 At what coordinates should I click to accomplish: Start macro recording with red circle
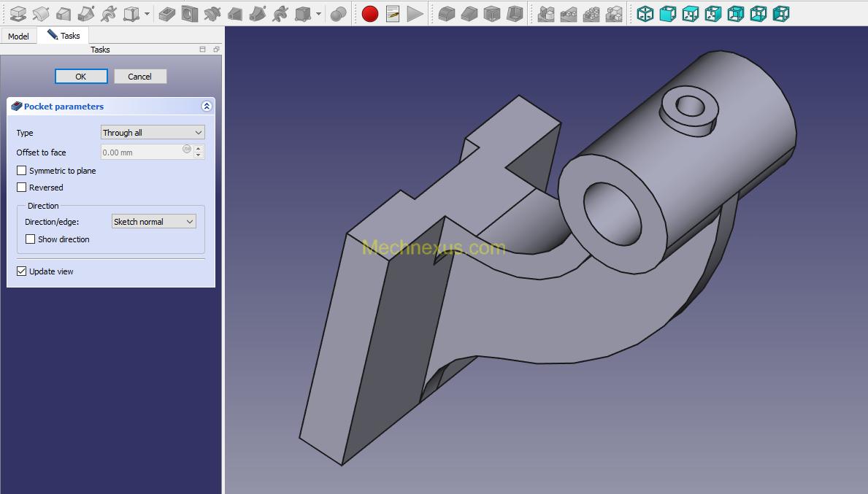370,14
